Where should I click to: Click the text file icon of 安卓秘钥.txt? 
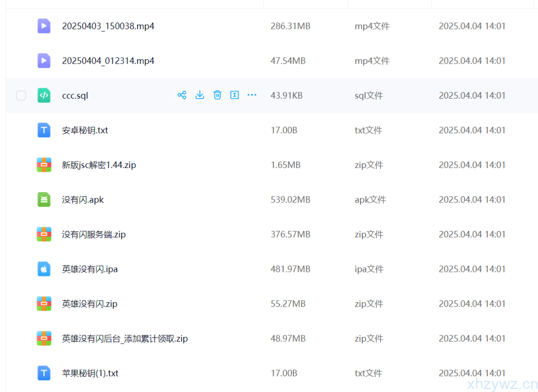[44, 130]
